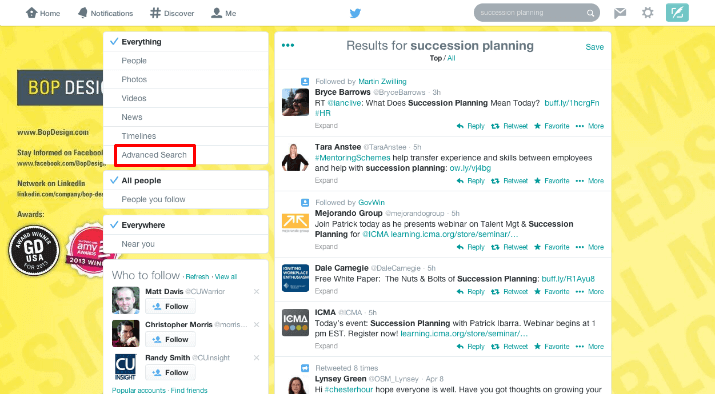The height and width of the screenshot is (394, 715).
Task: Follow Christopher Morris
Action: [171, 339]
